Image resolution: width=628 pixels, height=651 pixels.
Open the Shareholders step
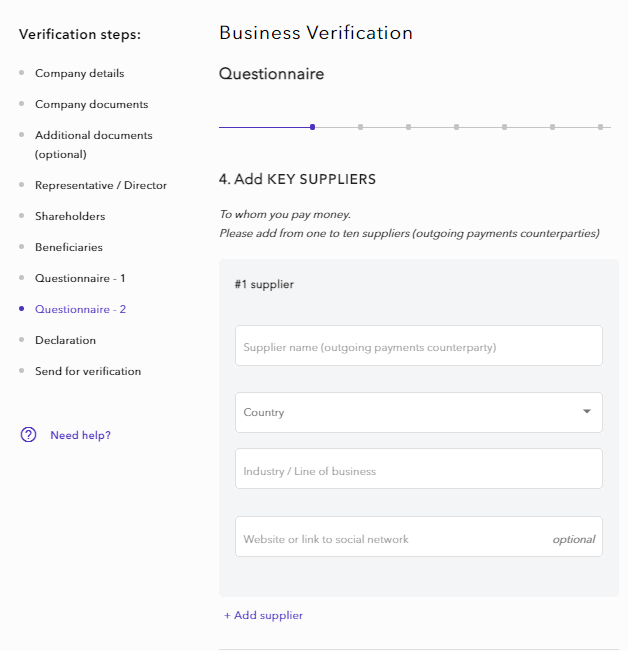click(69, 216)
